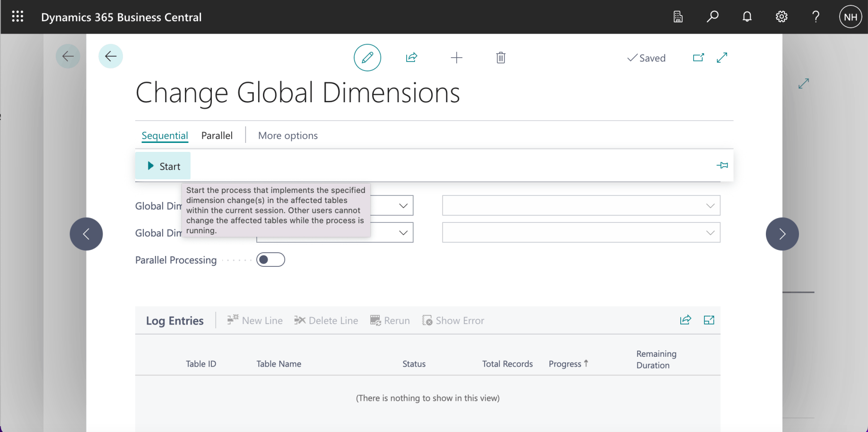Click the pencil edit icon
The image size is (868, 432).
pyautogui.click(x=367, y=58)
